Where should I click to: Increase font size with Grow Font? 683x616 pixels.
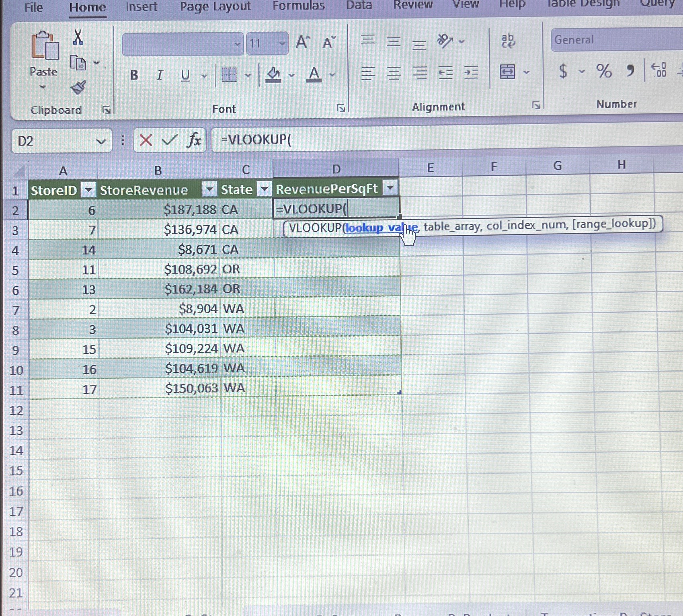pos(302,42)
